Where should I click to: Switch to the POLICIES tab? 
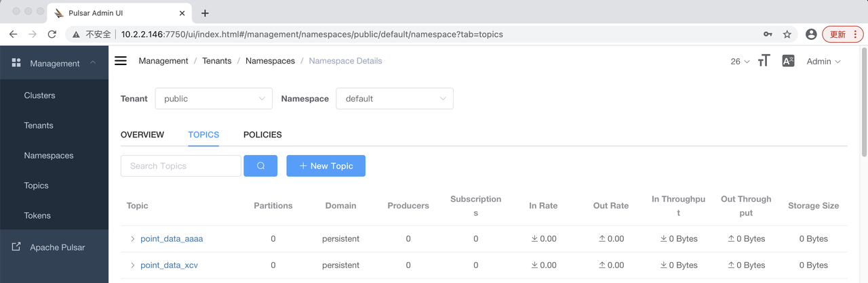point(262,135)
